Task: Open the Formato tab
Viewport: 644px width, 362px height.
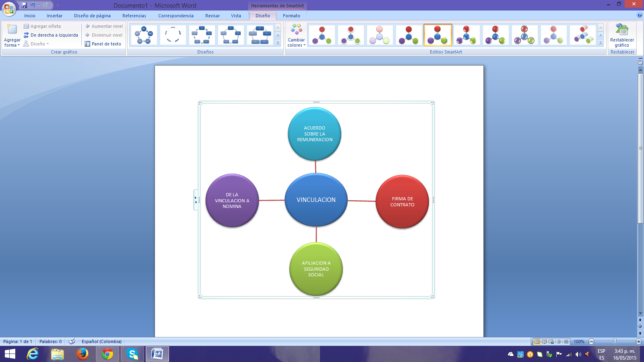Action: pyautogui.click(x=291, y=16)
